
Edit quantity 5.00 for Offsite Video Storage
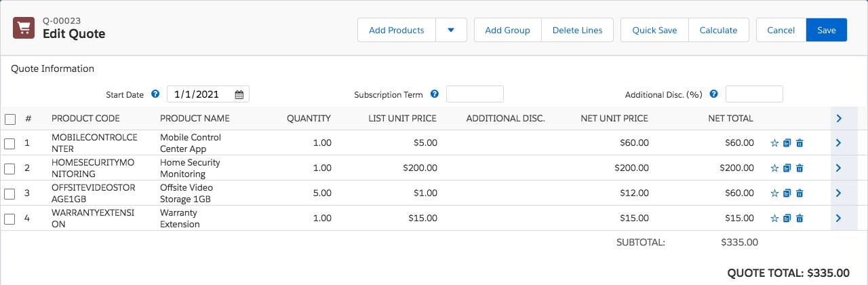[x=322, y=193]
